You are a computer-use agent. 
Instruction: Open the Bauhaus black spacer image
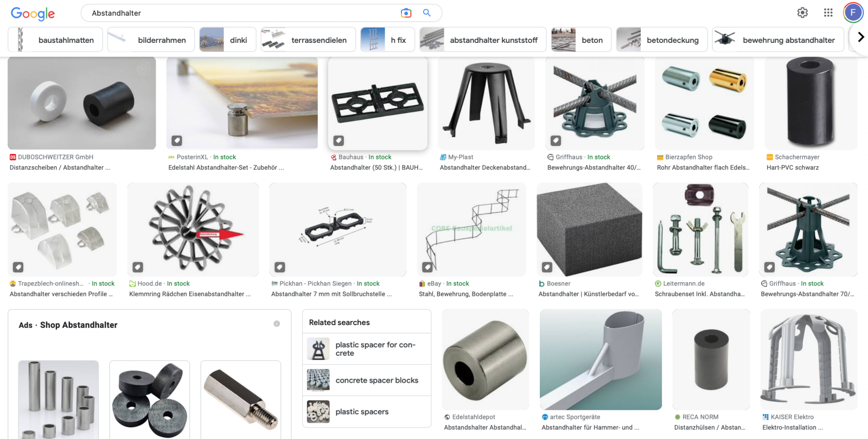[378, 103]
